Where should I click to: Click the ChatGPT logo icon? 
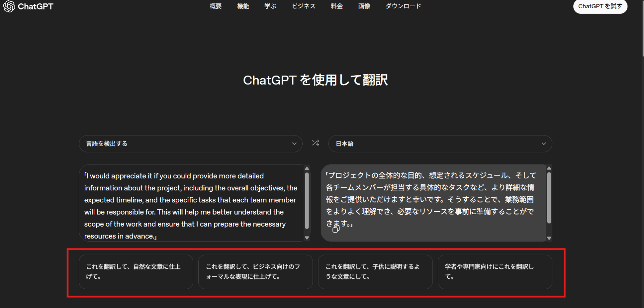9,6
